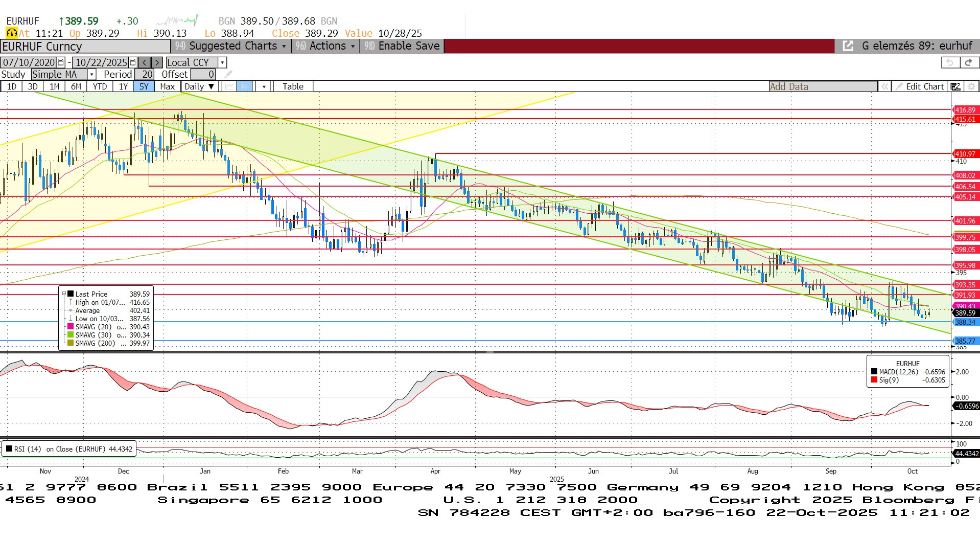Open chart settings gear icon
The image size is (980, 539).
[971, 86]
